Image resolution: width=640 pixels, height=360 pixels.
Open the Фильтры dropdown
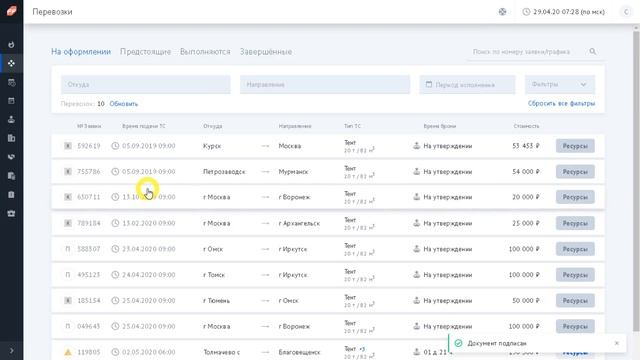(560, 84)
